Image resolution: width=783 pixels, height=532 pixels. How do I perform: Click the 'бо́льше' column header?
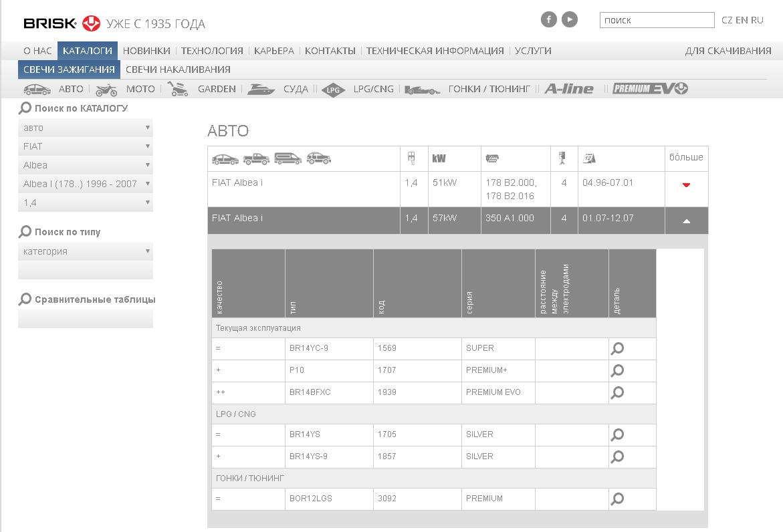pyautogui.click(x=686, y=157)
